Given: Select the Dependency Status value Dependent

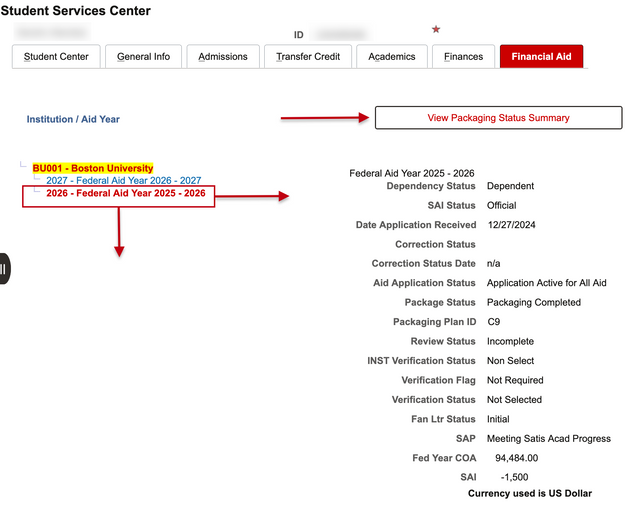Looking at the screenshot, I should point(510,186).
